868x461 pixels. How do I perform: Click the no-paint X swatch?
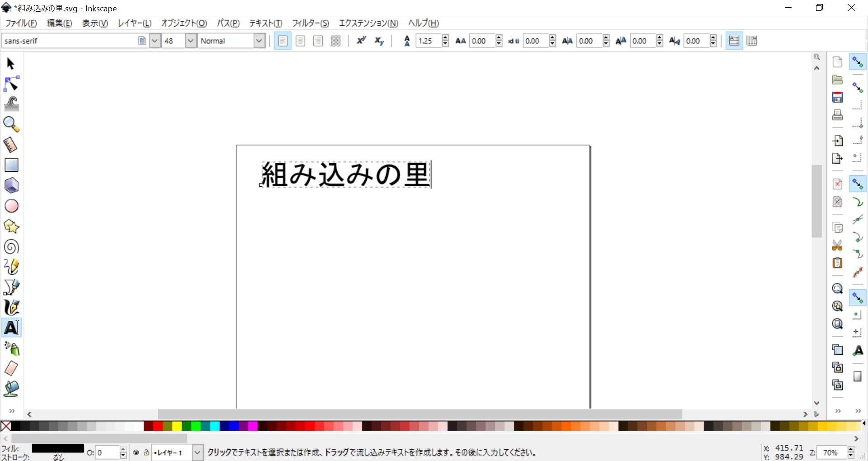point(6,426)
